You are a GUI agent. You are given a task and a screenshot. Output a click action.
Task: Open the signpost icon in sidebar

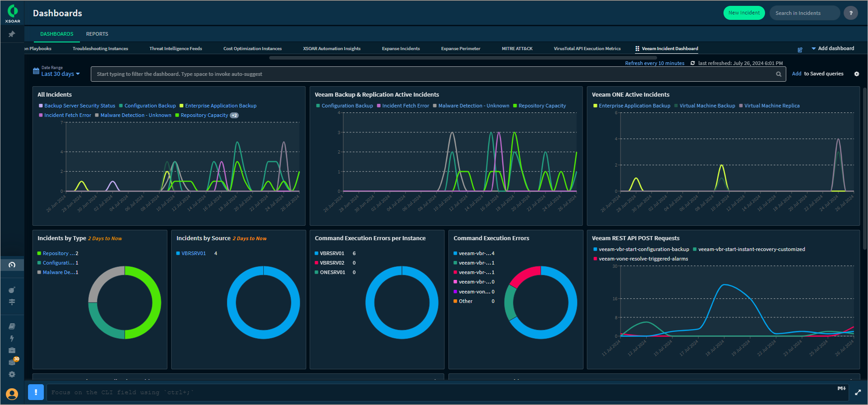click(x=12, y=302)
